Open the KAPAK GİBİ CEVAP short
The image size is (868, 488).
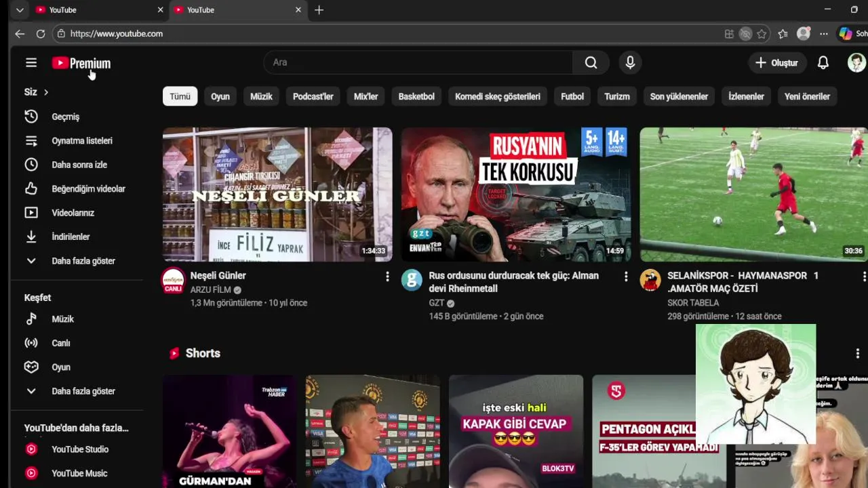516,431
